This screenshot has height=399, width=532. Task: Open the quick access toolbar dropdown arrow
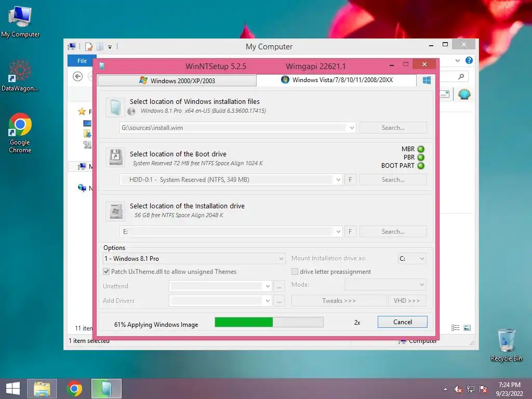pyautogui.click(x=110, y=47)
